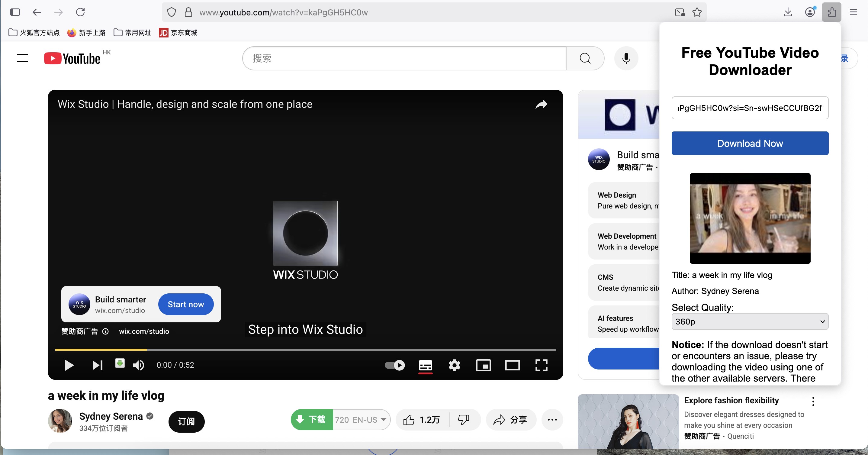Open the player settings gear
868x455 pixels.
click(x=454, y=365)
